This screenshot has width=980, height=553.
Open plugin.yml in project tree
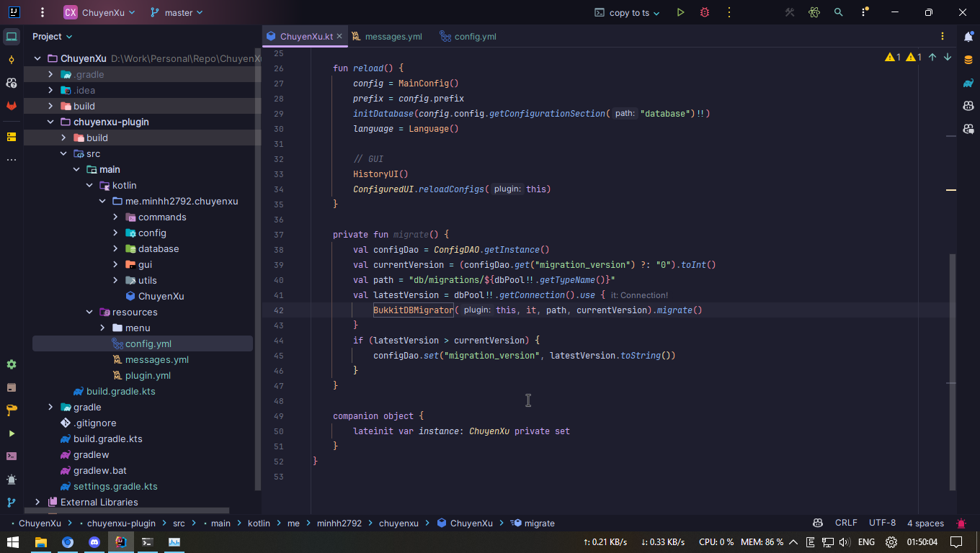tap(148, 375)
